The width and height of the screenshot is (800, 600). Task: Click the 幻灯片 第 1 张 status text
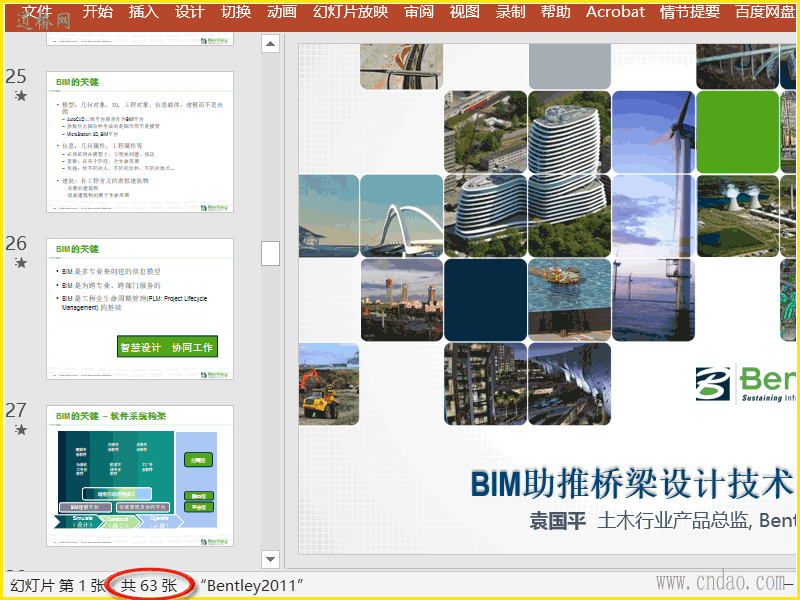point(58,585)
